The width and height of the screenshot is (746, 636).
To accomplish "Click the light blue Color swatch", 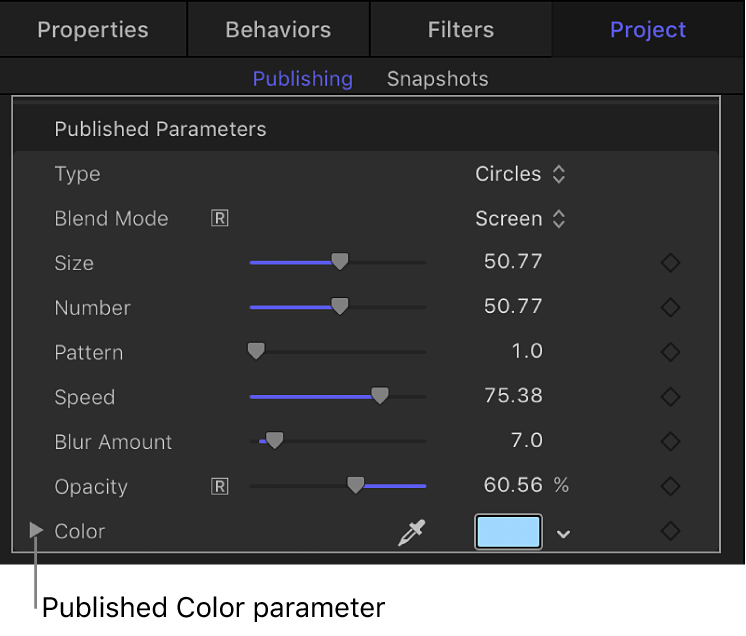I will [x=508, y=532].
